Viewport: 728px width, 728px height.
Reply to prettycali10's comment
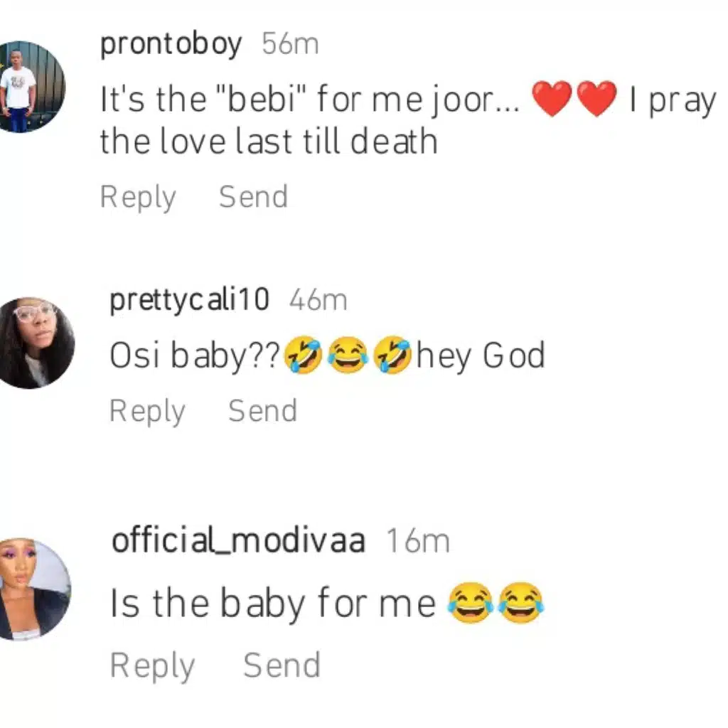(x=147, y=411)
